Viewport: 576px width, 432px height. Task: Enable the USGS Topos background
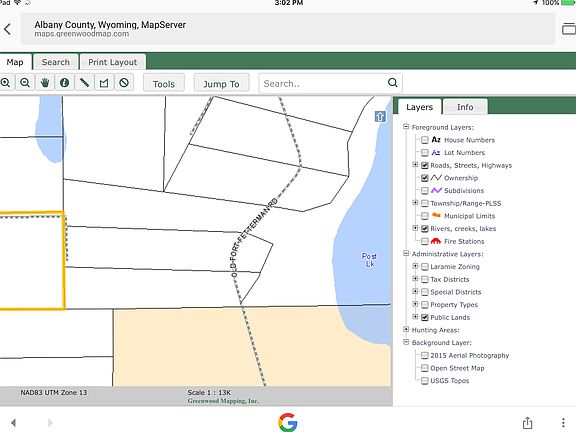point(425,381)
